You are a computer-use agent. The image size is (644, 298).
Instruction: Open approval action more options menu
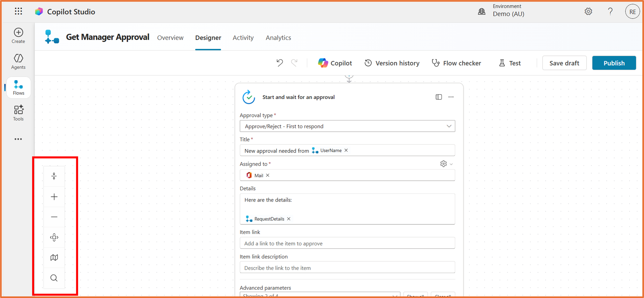[451, 97]
